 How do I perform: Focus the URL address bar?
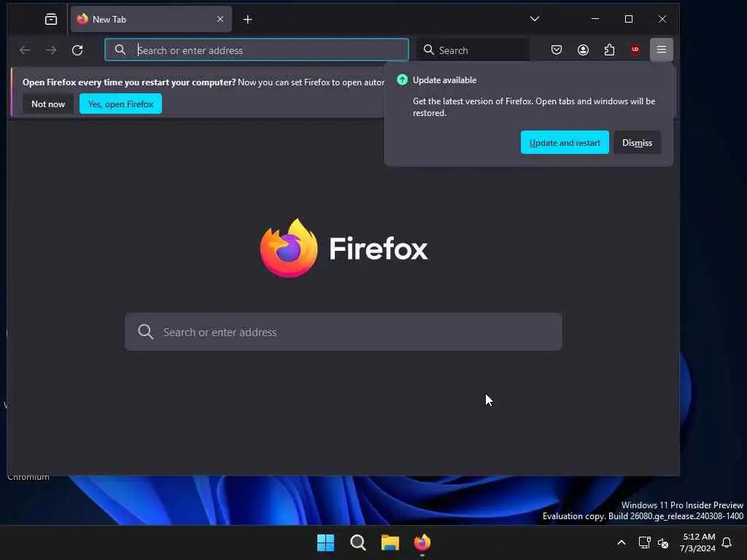tap(257, 50)
